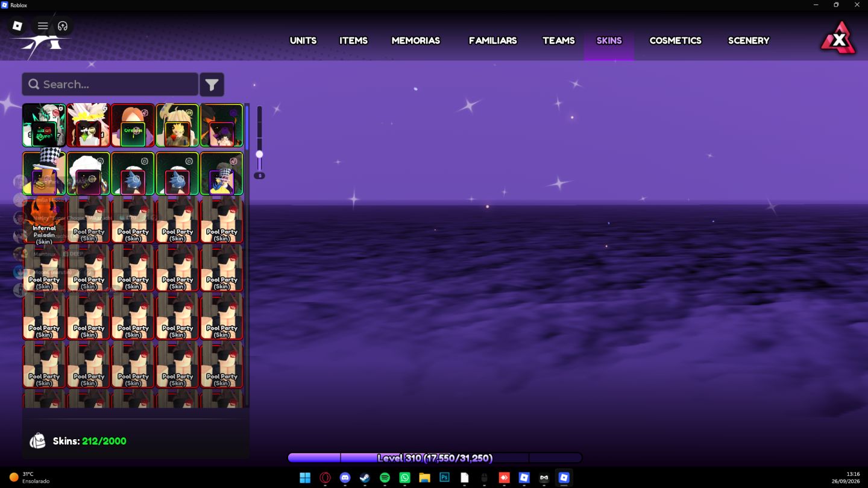Click the headset voice icon

(x=63, y=26)
